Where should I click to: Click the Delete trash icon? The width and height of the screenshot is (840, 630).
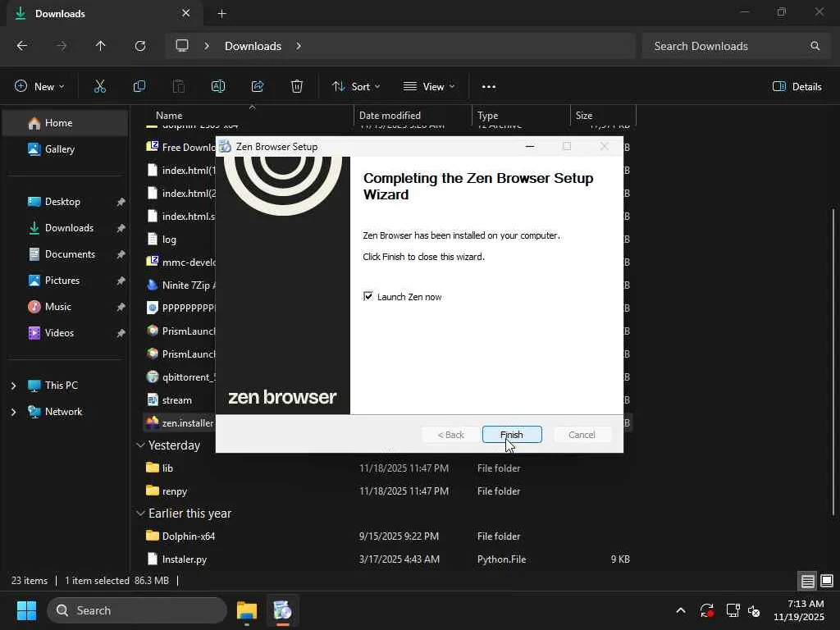coord(297,86)
